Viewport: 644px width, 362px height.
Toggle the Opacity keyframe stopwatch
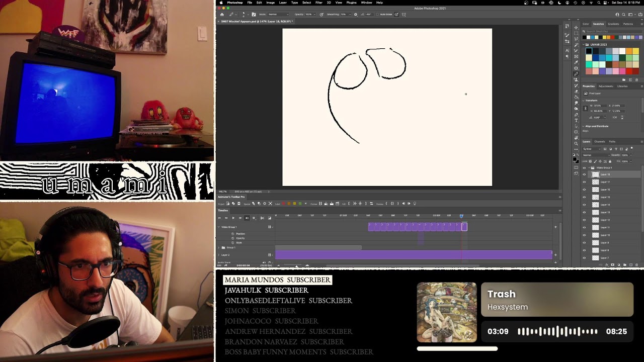coord(232,238)
